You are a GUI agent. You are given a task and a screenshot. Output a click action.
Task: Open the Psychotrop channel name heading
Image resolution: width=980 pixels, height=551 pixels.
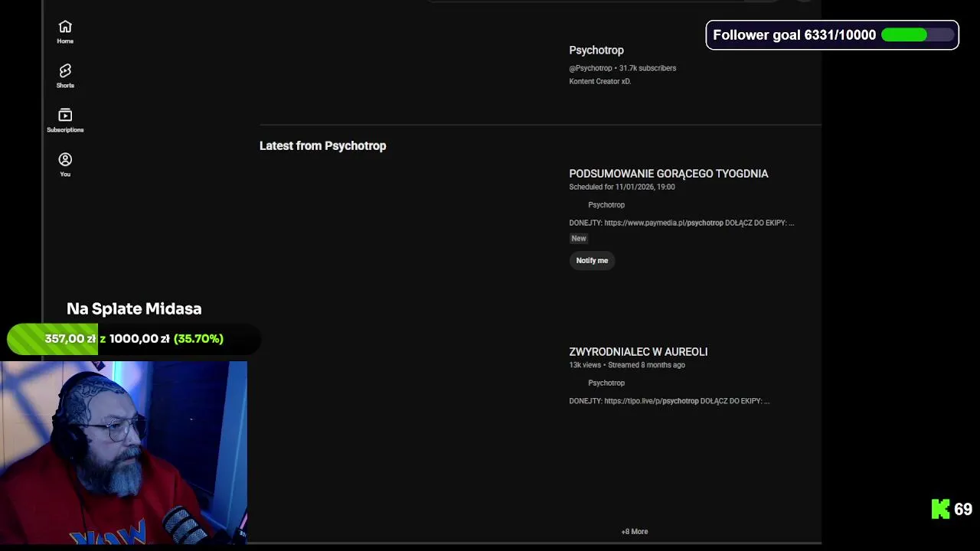(x=596, y=51)
